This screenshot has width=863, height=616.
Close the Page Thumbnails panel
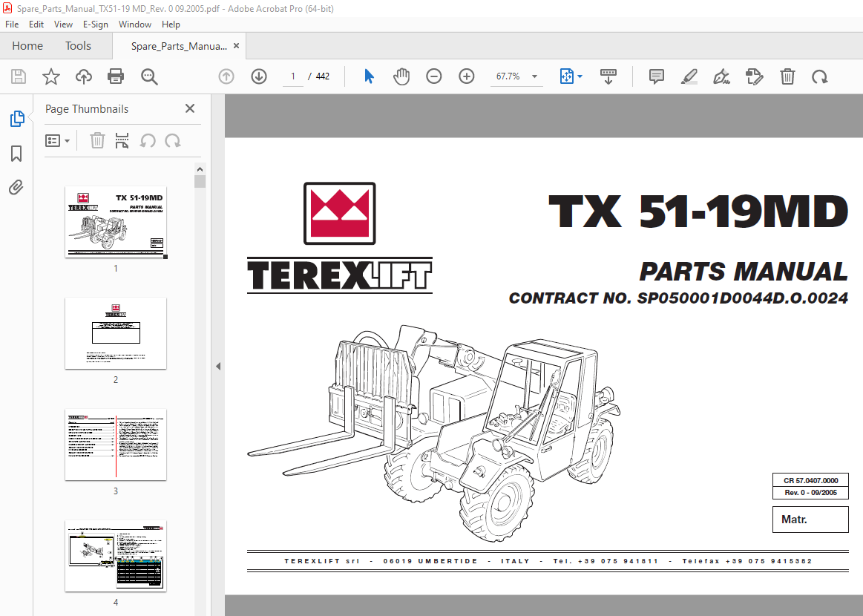190,108
